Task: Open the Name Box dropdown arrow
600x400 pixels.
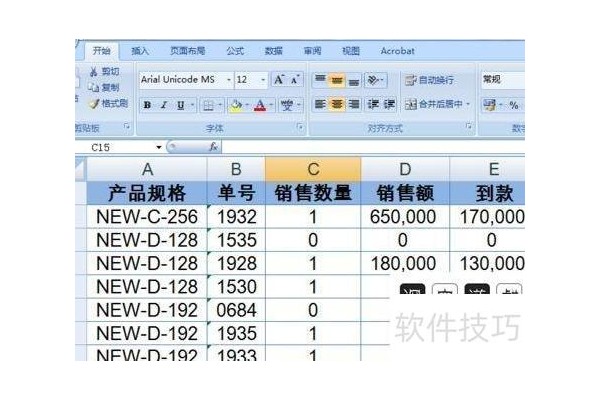Action: coord(158,147)
